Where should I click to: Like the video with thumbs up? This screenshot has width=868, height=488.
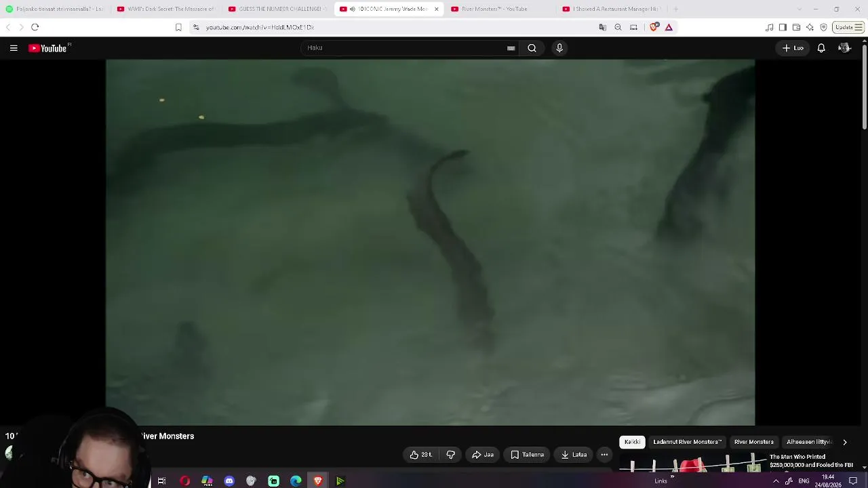pos(421,455)
